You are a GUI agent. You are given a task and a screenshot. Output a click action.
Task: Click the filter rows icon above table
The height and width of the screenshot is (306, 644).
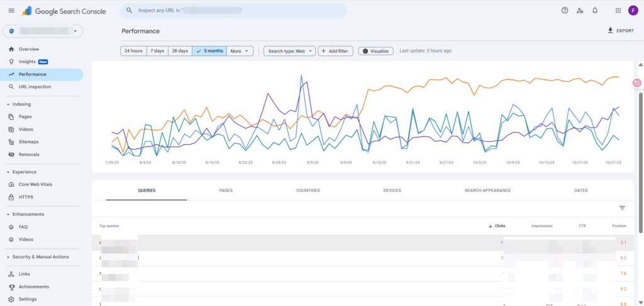(622, 208)
